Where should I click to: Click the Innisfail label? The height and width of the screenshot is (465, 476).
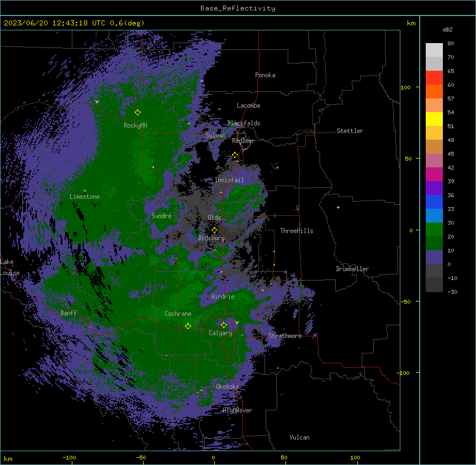tap(230, 180)
